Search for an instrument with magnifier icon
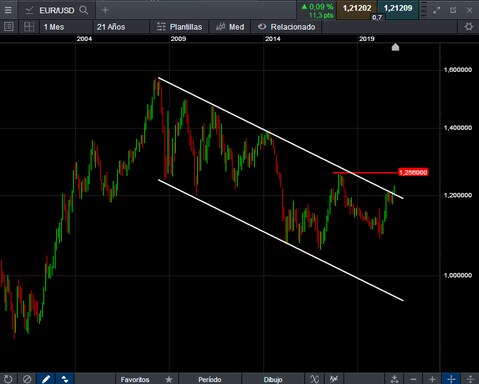The image size is (479, 384). click(84, 10)
